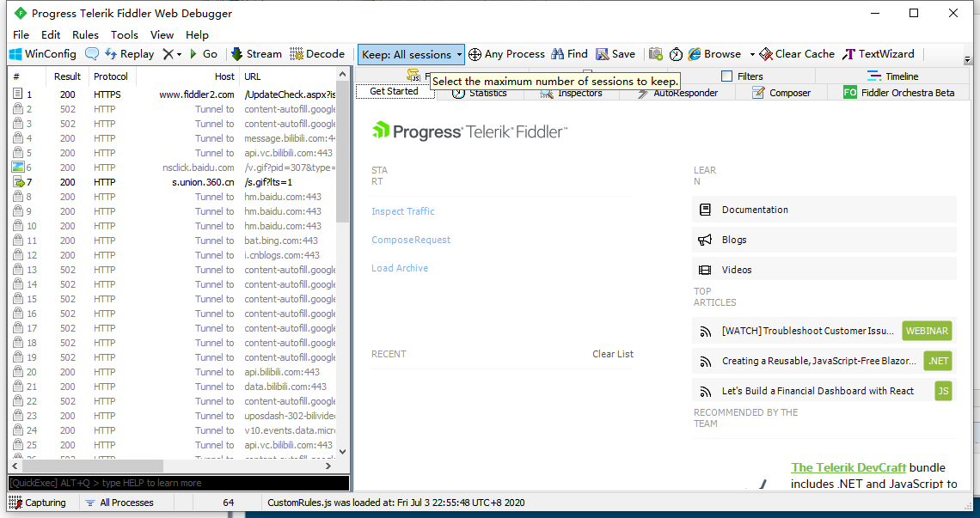Take a screenshot with camera icon
This screenshot has height=518, width=980.
[x=656, y=54]
